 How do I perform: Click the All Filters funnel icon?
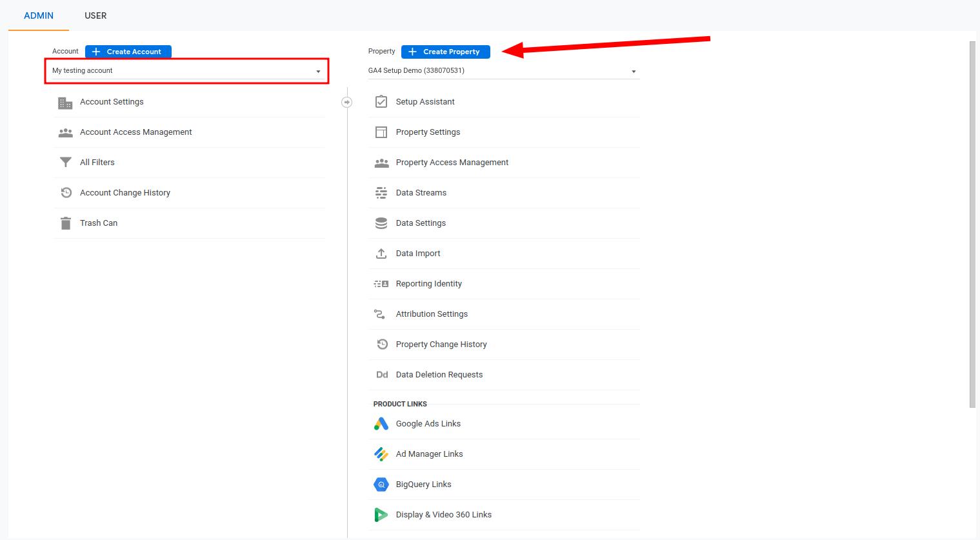click(x=65, y=162)
